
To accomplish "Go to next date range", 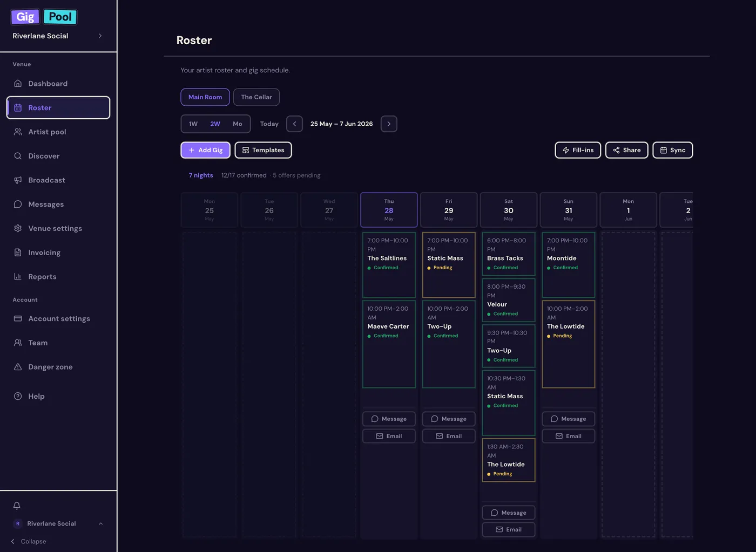I will pos(389,124).
